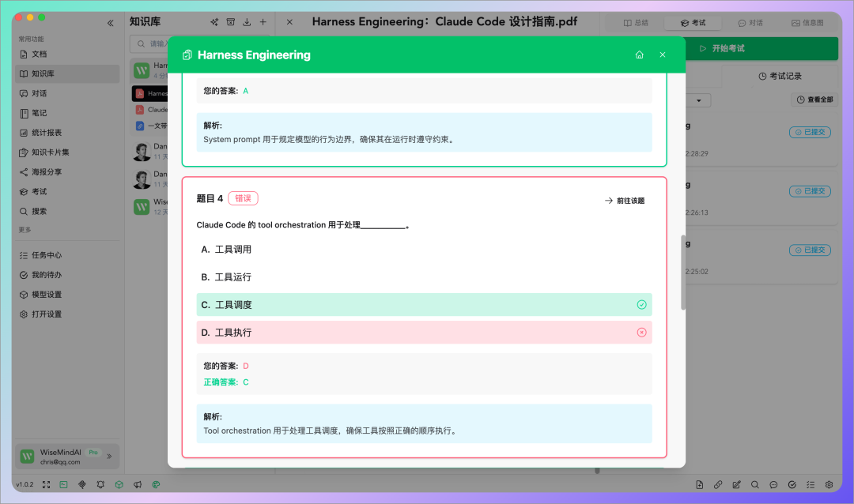Select the 一文带 link item in list

[149, 126]
